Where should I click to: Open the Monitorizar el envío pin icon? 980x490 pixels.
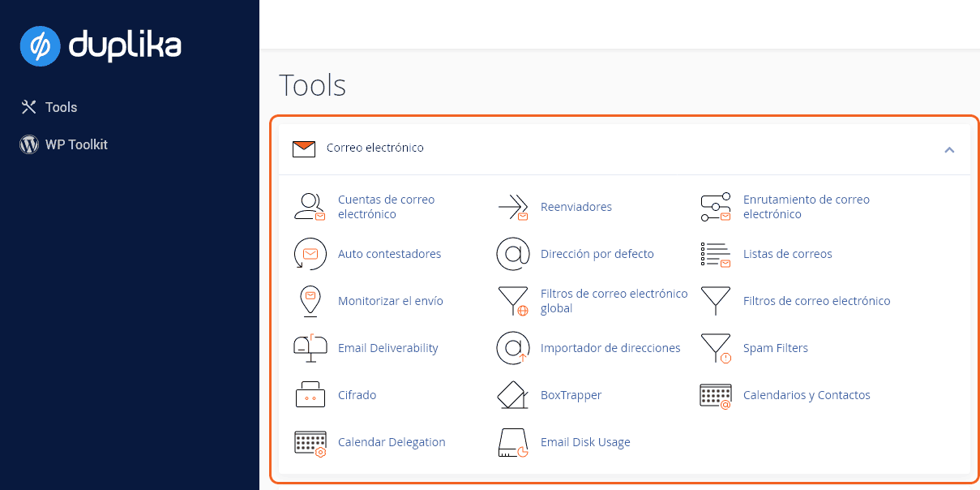(309, 301)
